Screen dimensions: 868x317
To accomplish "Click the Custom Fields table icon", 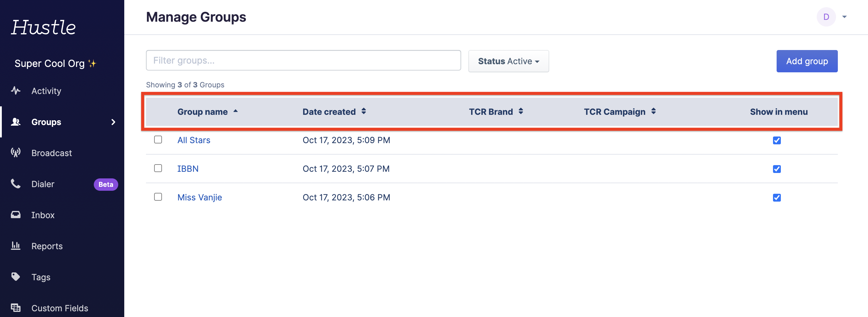I will pyautogui.click(x=15, y=308).
